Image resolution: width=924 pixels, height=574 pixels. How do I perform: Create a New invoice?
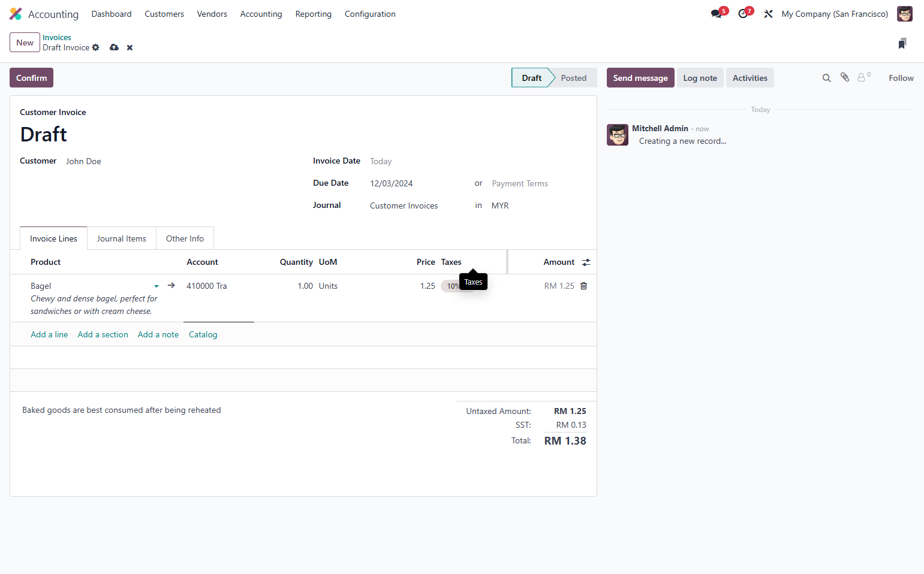(x=25, y=43)
